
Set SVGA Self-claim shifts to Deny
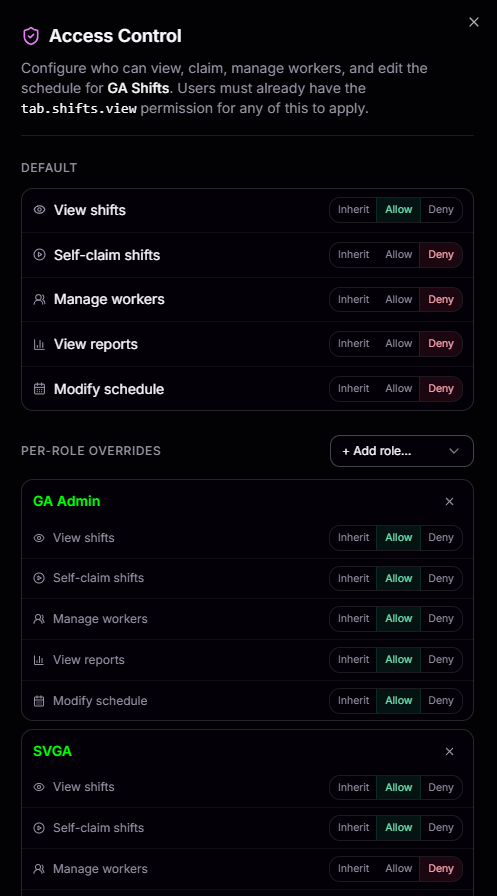pos(441,827)
